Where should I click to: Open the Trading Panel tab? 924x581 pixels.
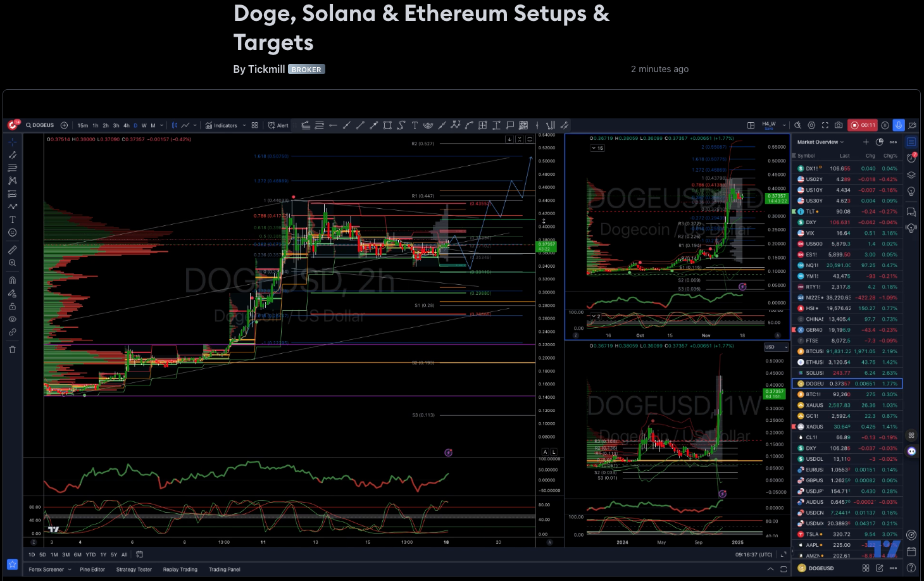pyautogui.click(x=225, y=570)
